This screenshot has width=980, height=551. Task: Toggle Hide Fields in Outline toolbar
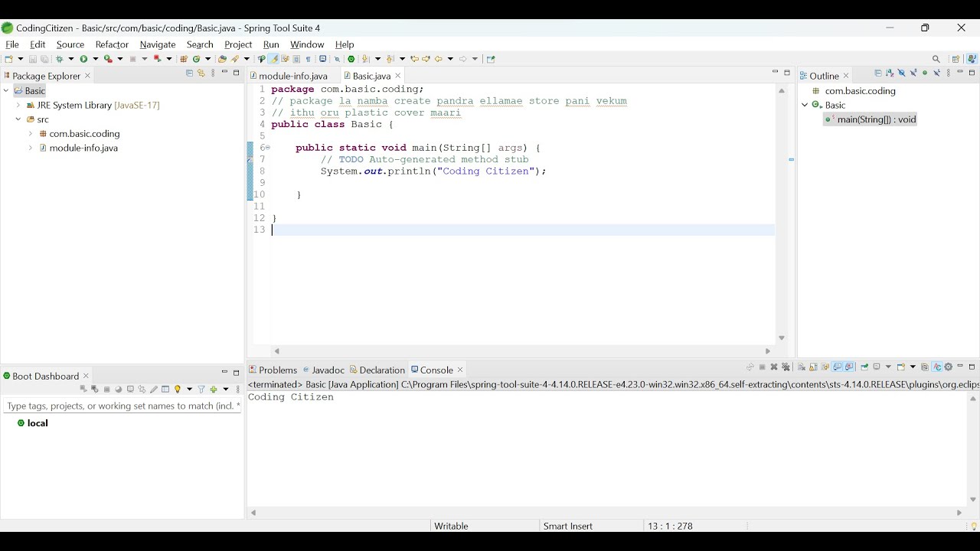pyautogui.click(x=901, y=73)
